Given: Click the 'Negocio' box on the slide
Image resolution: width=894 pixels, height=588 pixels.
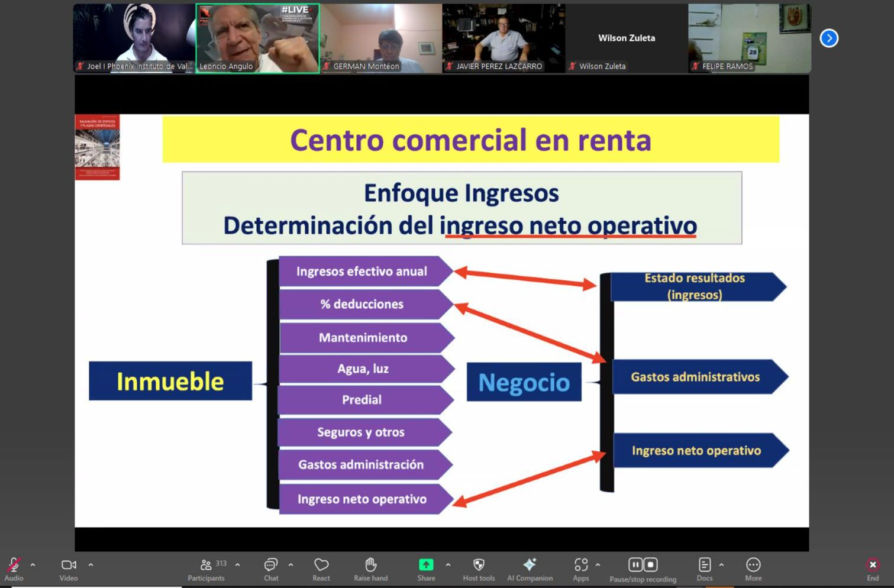Looking at the screenshot, I should point(524,382).
